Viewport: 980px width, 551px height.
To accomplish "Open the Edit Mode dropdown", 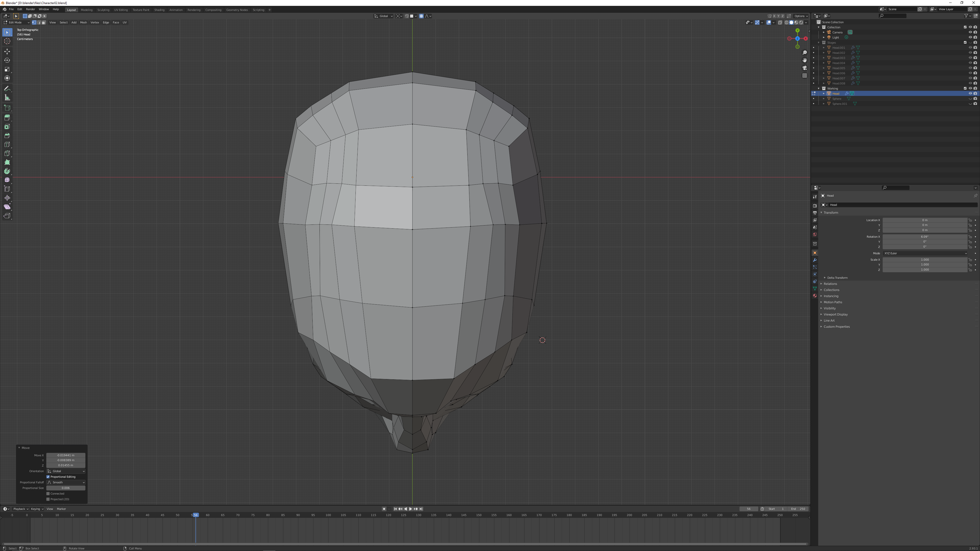I will [16, 22].
